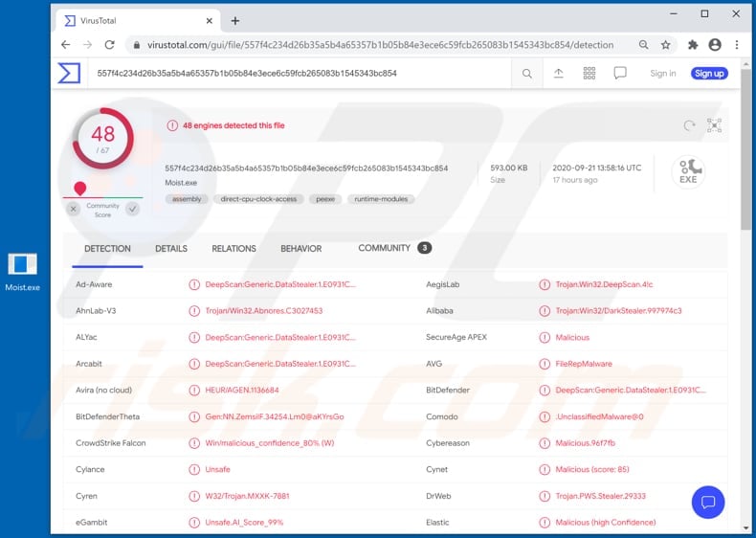Click the Moist.exe desktop icon
Viewport: 756px width, 538px height.
22,272
